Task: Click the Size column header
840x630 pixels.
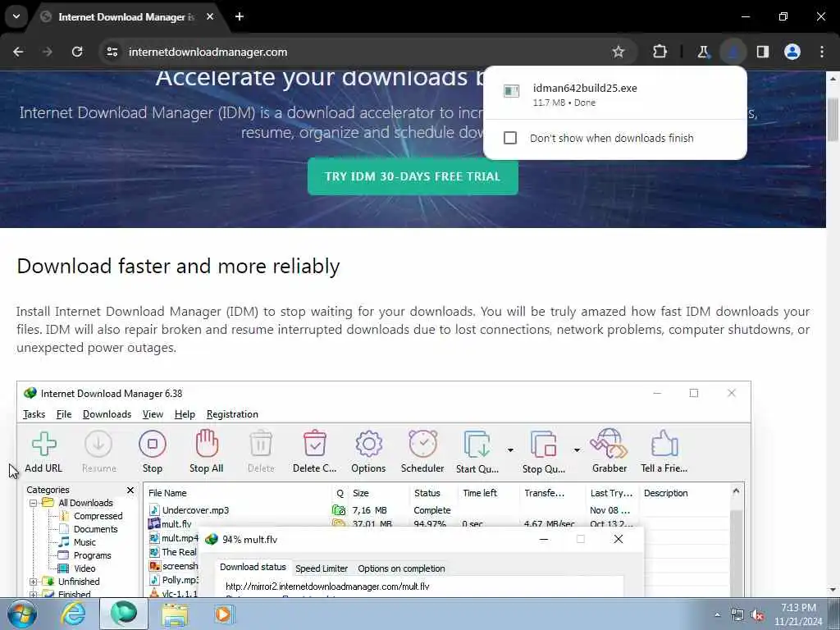Action: click(361, 493)
